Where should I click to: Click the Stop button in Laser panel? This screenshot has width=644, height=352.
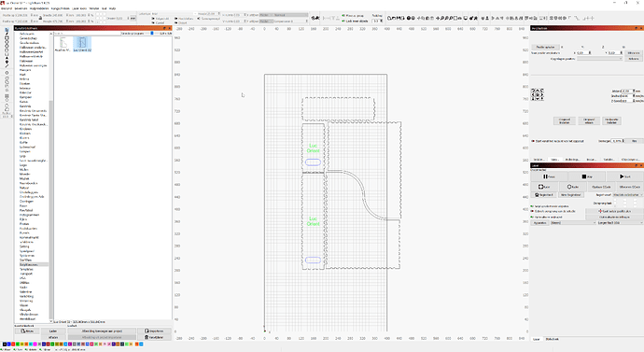click(586, 176)
